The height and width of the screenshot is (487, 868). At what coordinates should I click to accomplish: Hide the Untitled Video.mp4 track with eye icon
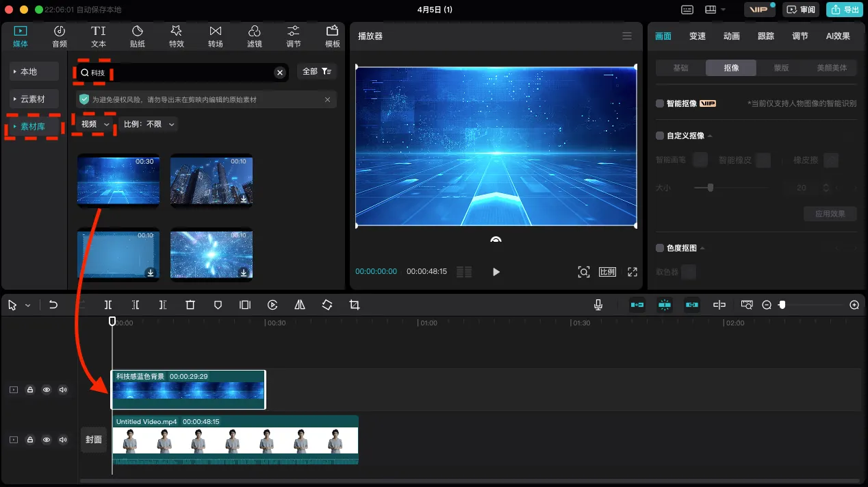[47, 440]
